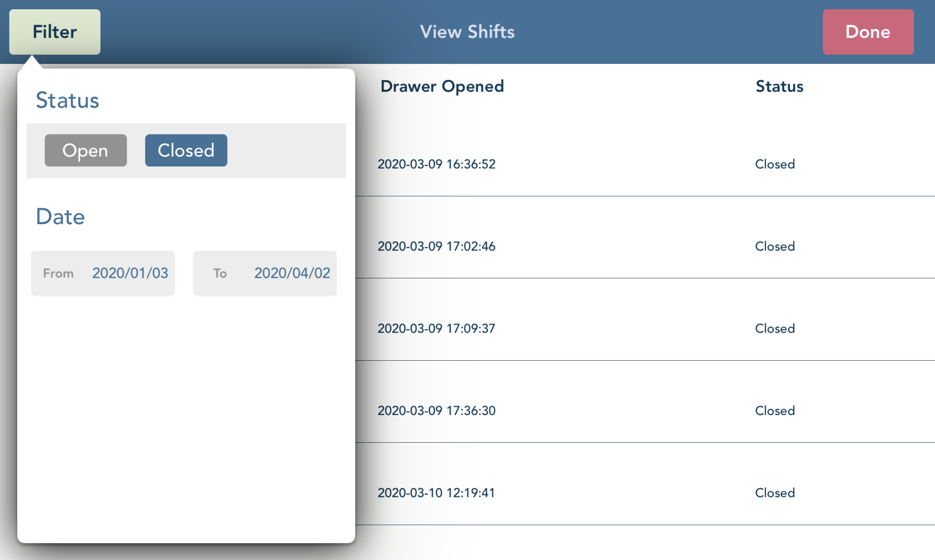Open the To date field
This screenshot has width=935, height=560.
coord(264,273)
